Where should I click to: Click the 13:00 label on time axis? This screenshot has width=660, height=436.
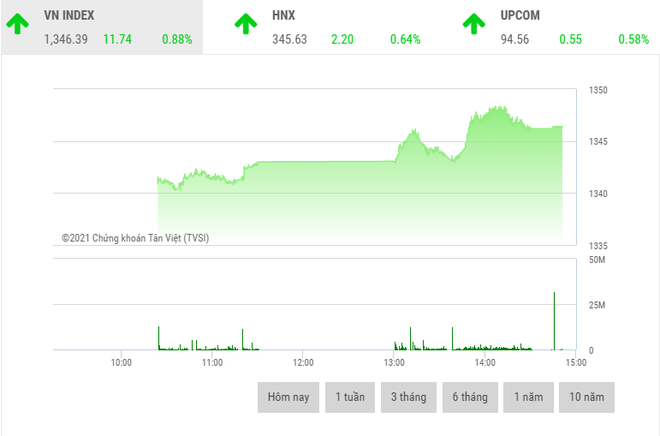(394, 363)
